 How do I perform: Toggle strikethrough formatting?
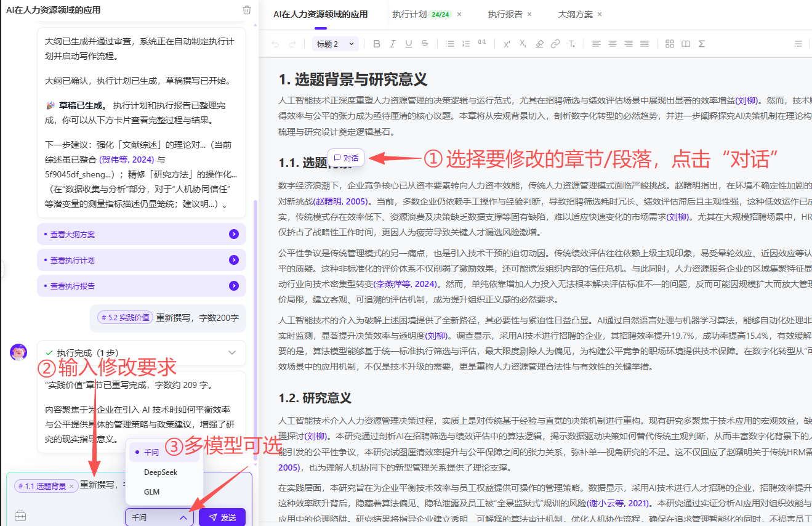coord(425,44)
